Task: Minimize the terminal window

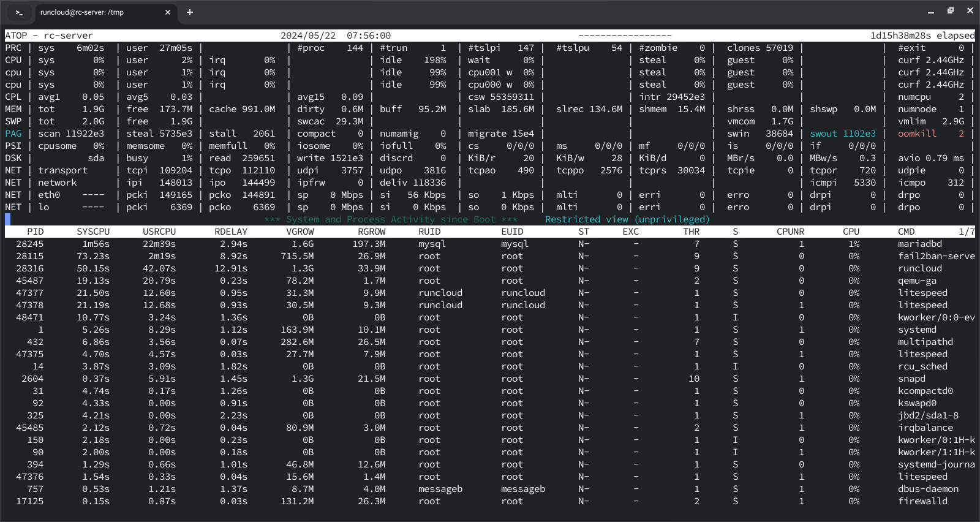Action: pos(931,12)
